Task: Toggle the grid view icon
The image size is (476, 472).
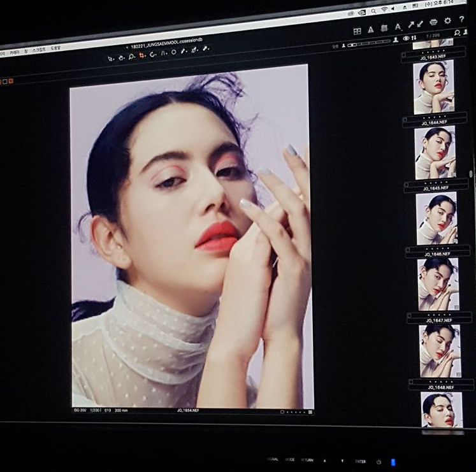Action: tap(357, 31)
